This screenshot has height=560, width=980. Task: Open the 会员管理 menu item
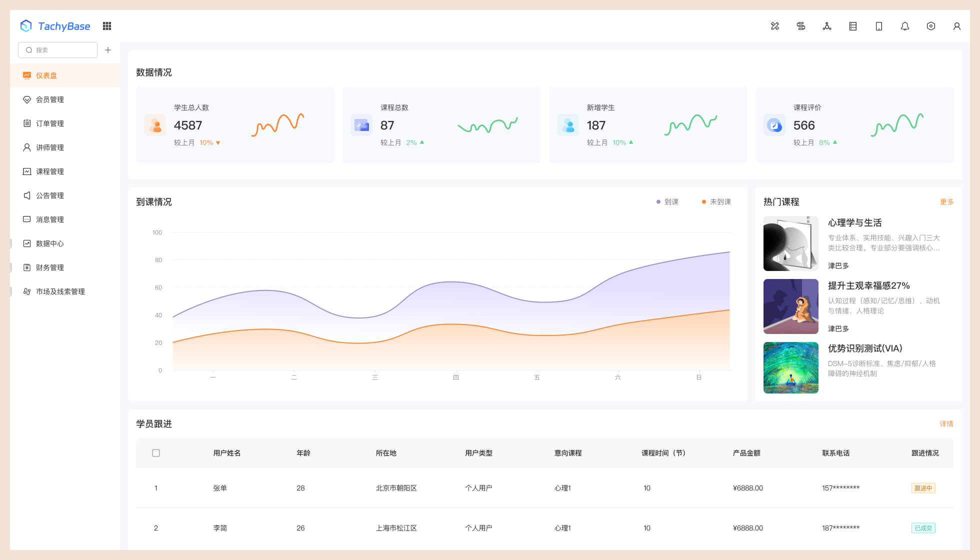click(x=65, y=99)
